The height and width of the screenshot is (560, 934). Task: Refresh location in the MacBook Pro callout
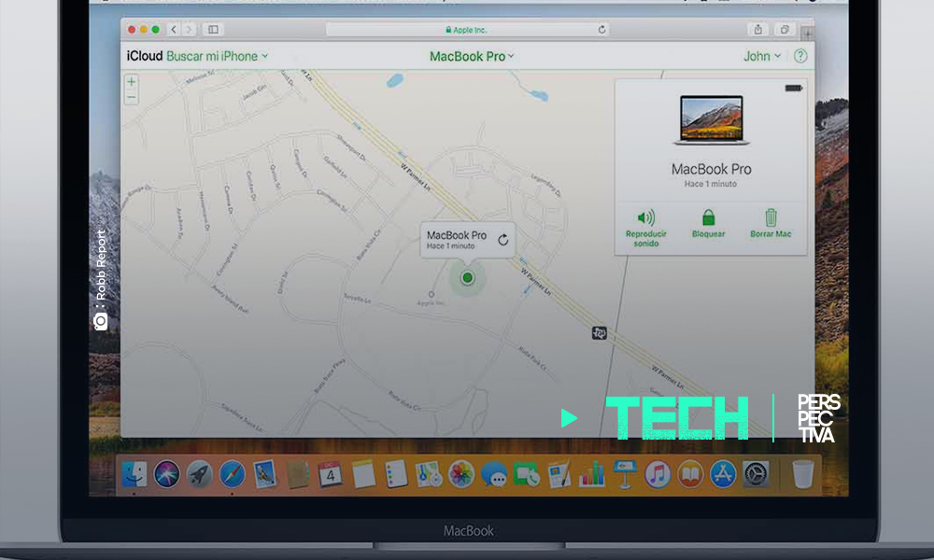(x=502, y=240)
